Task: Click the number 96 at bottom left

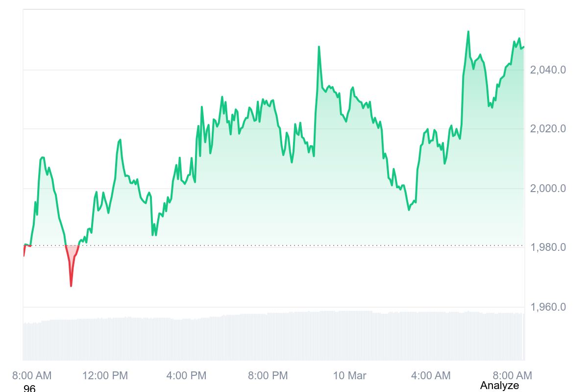Action: coord(29,389)
